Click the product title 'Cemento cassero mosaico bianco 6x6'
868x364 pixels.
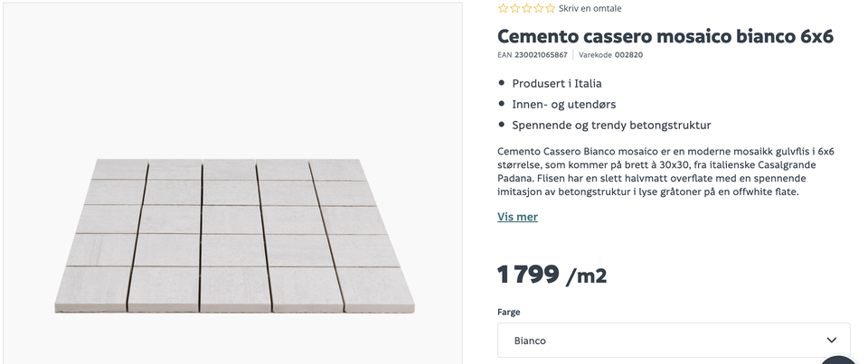(x=665, y=36)
